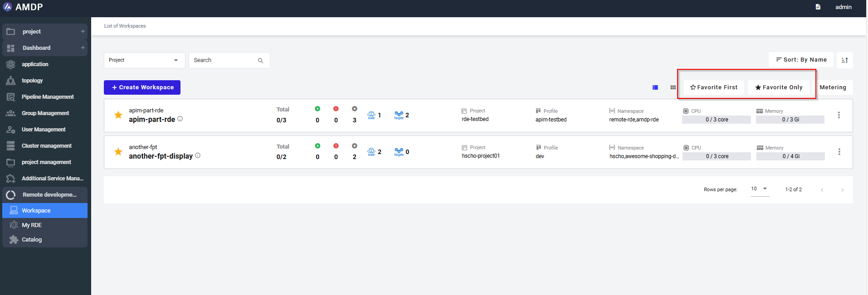868x295 pixels.
Task: Go to application in the sidebar
Action: pos(35,64)
